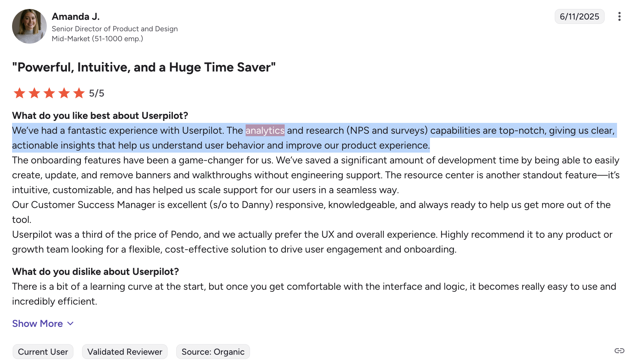Click the Senior Director of Product job title
Viewport: 635px width, 364px height.
[x=115, y=29]
